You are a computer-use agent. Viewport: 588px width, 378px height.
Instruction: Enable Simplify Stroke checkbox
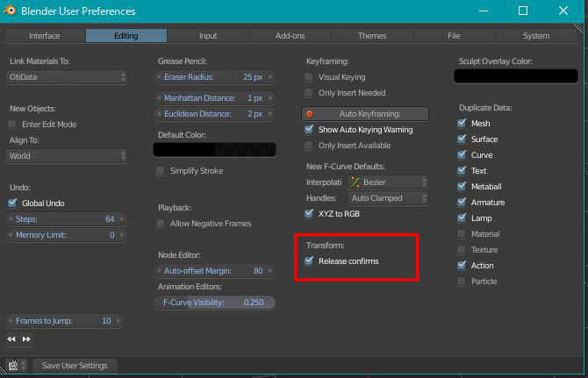(x=160, y=171)
